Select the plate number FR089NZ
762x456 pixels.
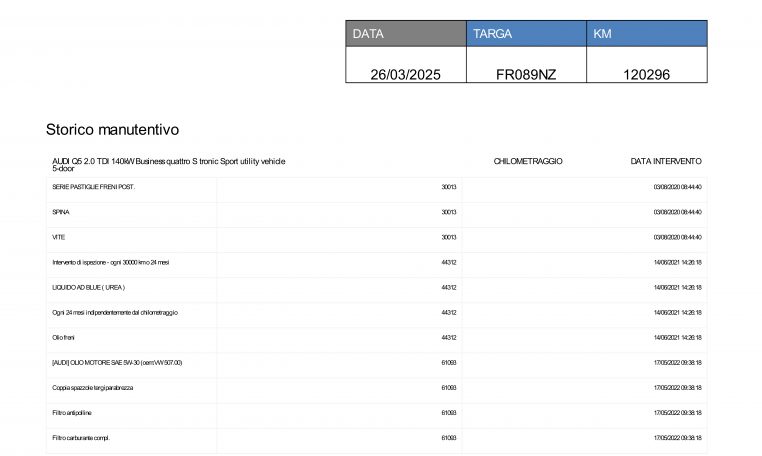coord(525,74)
